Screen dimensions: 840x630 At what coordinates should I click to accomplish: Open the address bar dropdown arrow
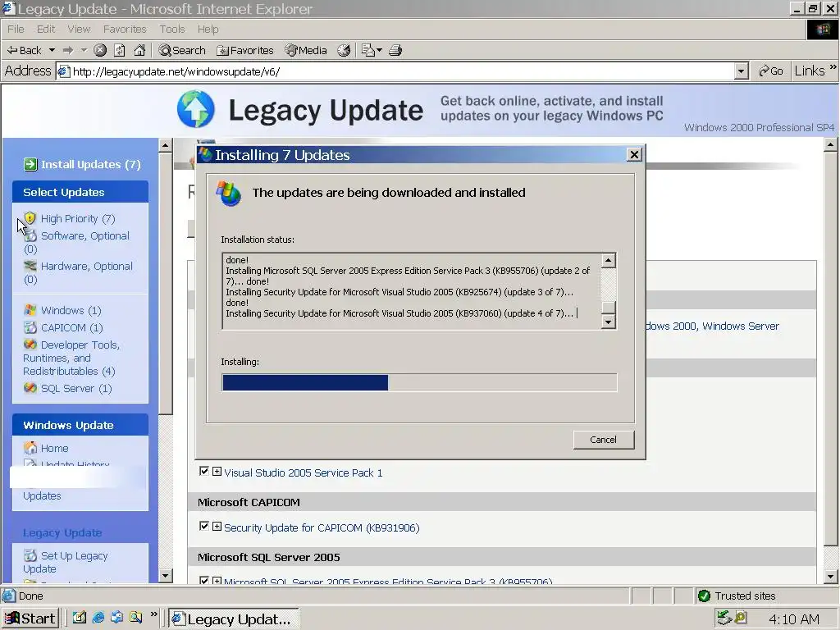(x=742, y=71)
